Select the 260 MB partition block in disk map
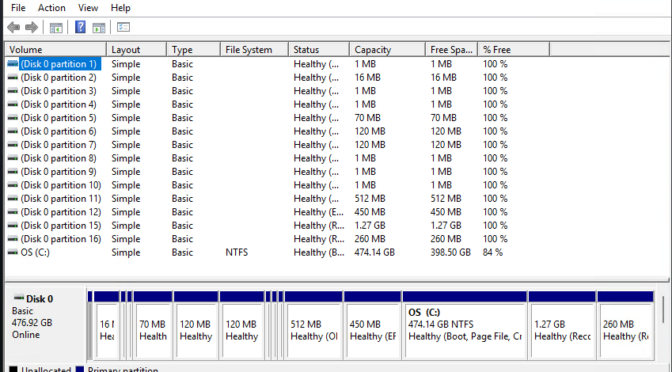The height and width of the screenshot is (372, 672). pyautogui.click(x=625, y=325)
